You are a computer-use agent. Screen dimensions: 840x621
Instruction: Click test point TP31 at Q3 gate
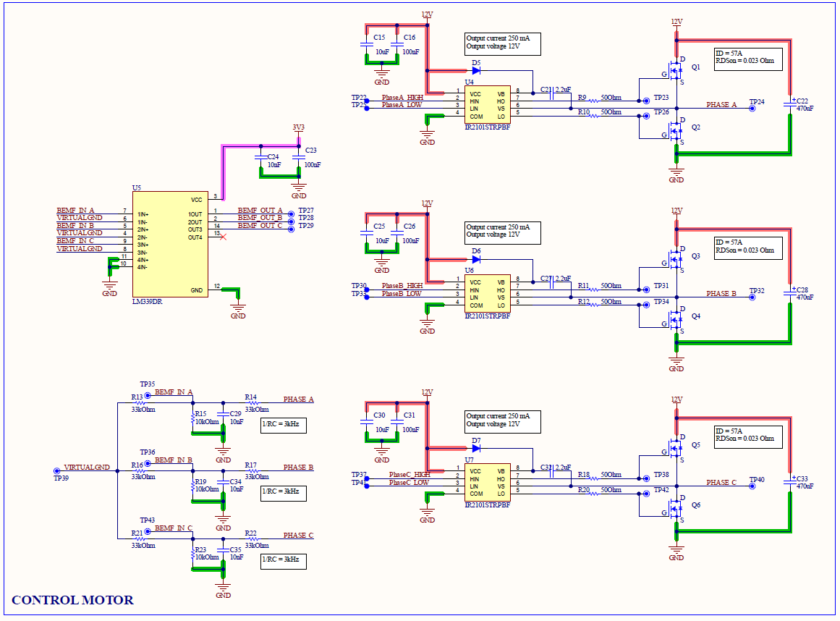tap(646, 290)
